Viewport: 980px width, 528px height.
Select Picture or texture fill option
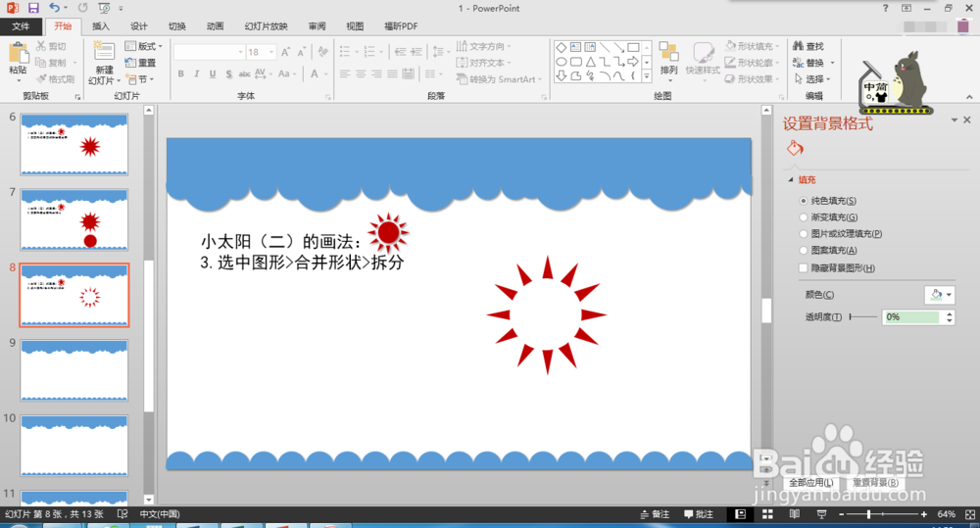click(x=804, y=234)
